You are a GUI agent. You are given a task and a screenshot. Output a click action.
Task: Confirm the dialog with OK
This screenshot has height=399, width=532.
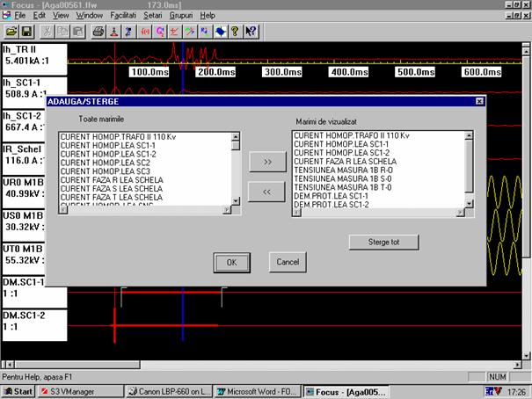(x=231, y=262)
